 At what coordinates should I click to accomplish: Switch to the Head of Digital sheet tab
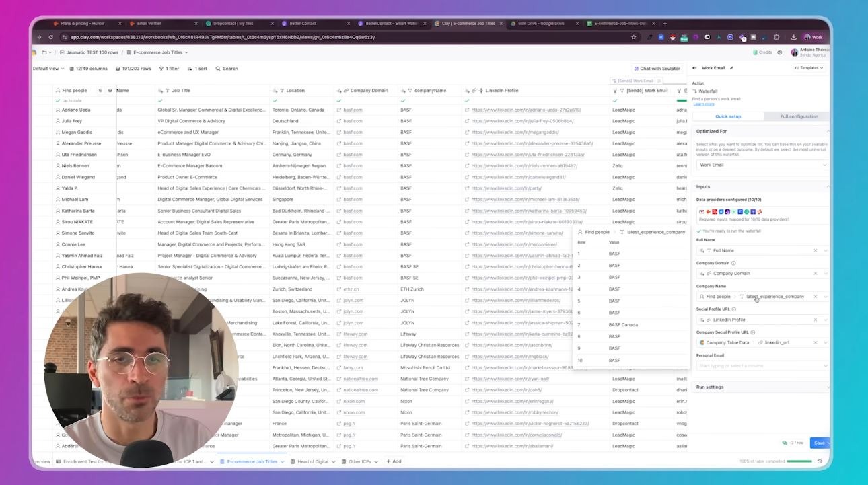tap(313, 461)
